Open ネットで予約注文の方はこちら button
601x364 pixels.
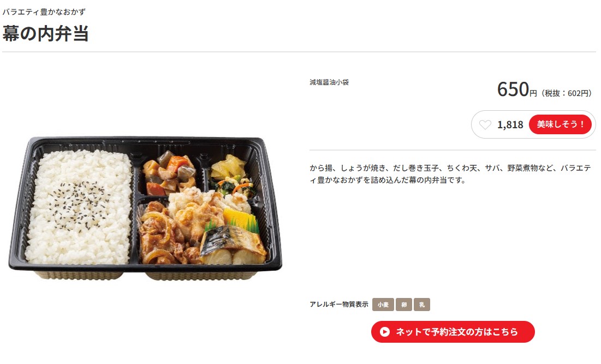pos(453,332)
